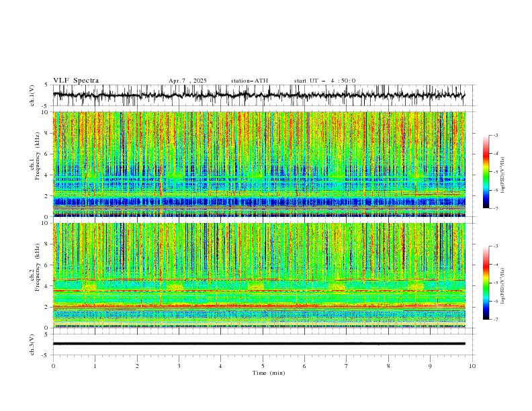The image size is (532, 411).
Task: Click the 'ch.1(V)' waveform axis label
Action: (32, 95)
